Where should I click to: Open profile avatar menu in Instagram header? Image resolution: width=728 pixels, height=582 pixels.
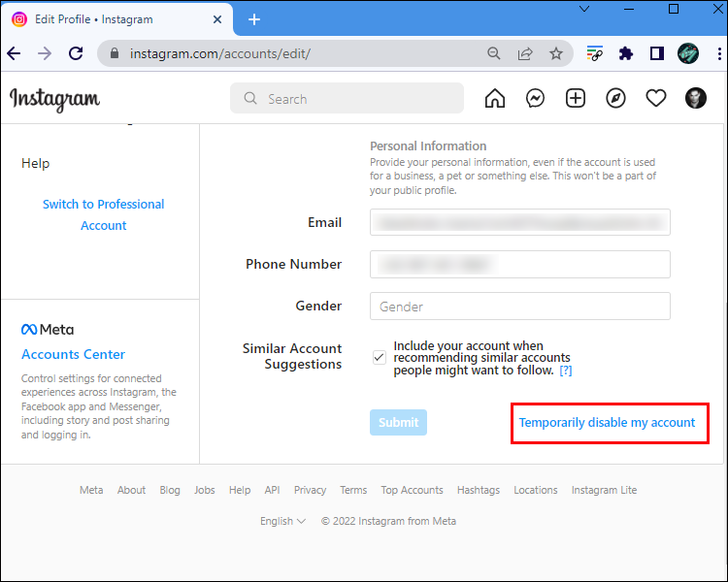696,98
